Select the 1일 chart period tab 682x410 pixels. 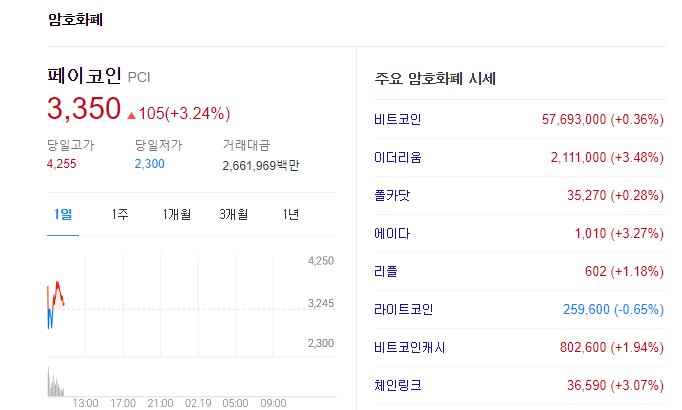click(x=63, y=214)
